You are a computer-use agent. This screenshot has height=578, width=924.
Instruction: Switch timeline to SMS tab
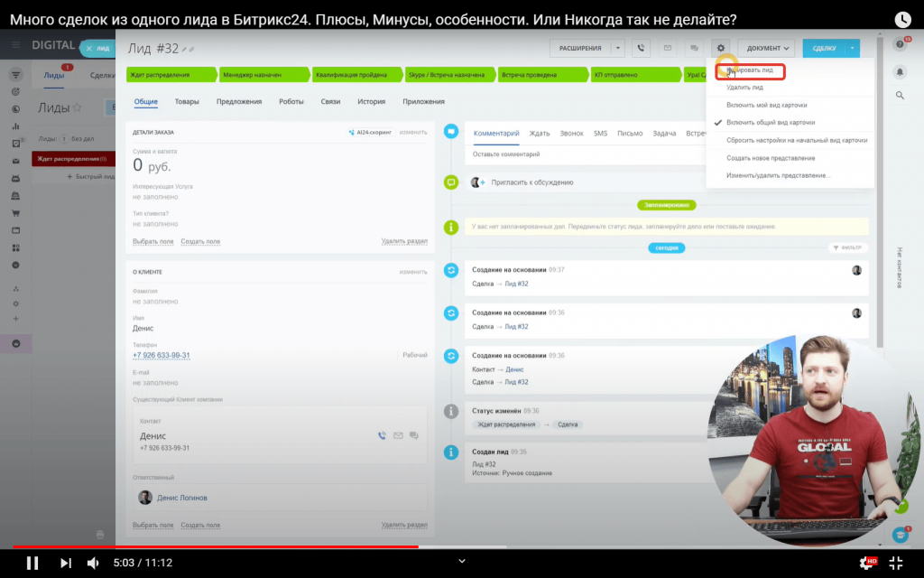[x=600, y=134]
